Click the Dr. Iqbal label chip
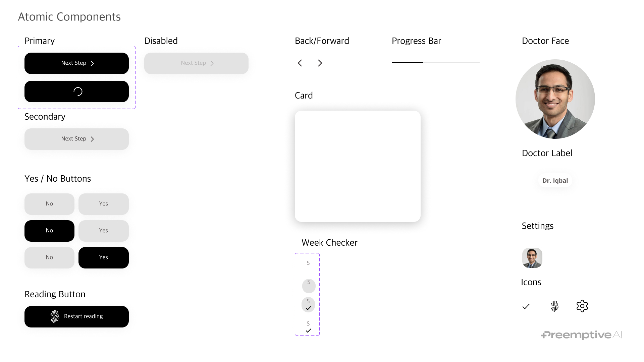 click(555, 181)
